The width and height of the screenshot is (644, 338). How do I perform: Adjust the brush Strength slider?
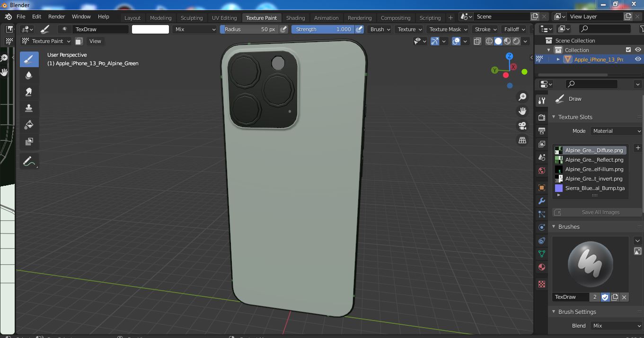coord(323,29)
